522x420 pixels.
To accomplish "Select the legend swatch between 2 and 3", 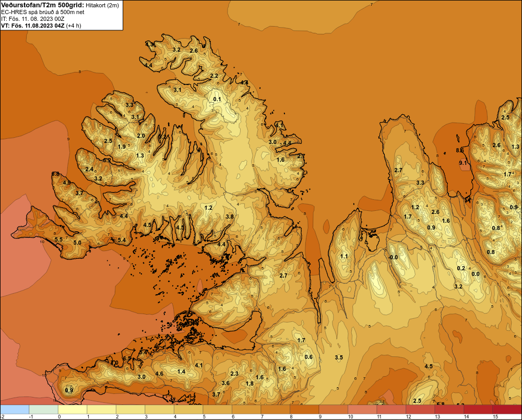I will [130, 409].
